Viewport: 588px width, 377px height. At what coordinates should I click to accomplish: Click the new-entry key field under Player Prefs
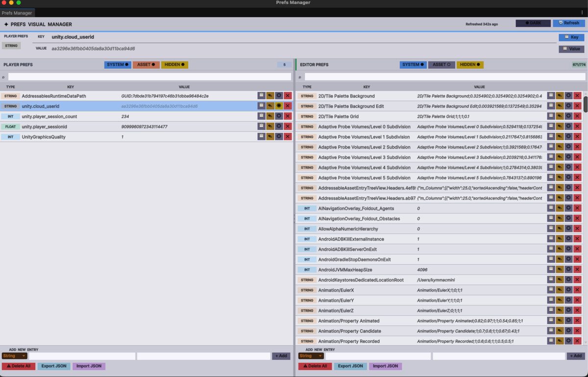pos(82,356)
